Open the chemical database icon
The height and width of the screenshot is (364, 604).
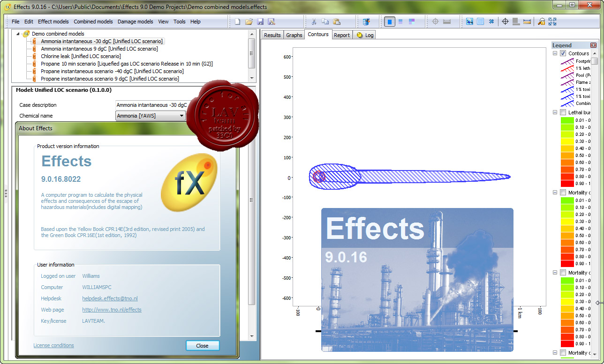[x=366, y=22]
